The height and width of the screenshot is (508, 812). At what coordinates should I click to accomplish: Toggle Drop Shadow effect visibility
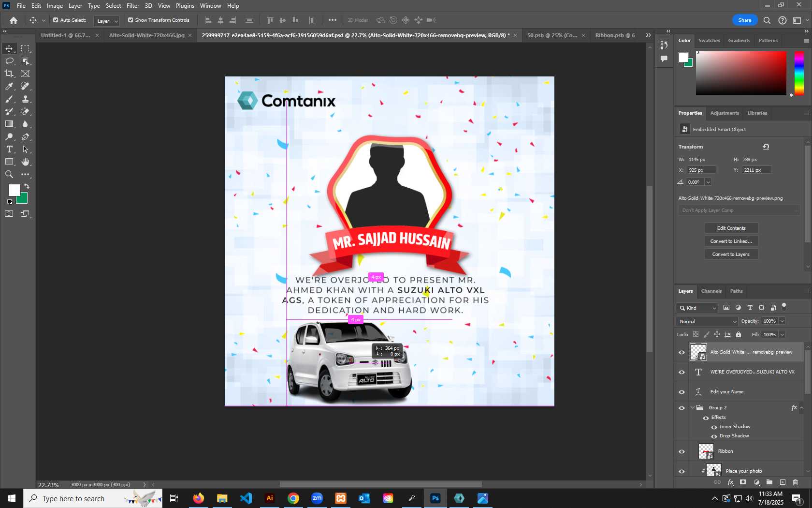pos(714,436)
